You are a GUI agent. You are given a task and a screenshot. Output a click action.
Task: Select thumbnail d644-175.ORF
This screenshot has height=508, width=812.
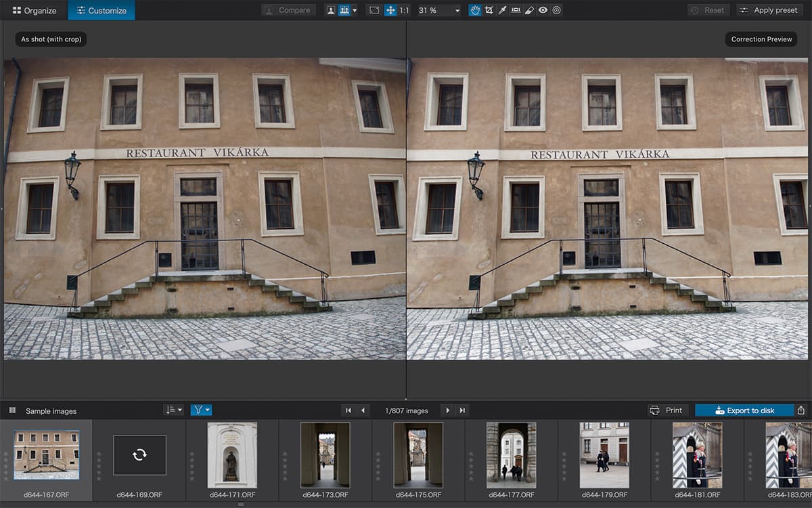418,455
